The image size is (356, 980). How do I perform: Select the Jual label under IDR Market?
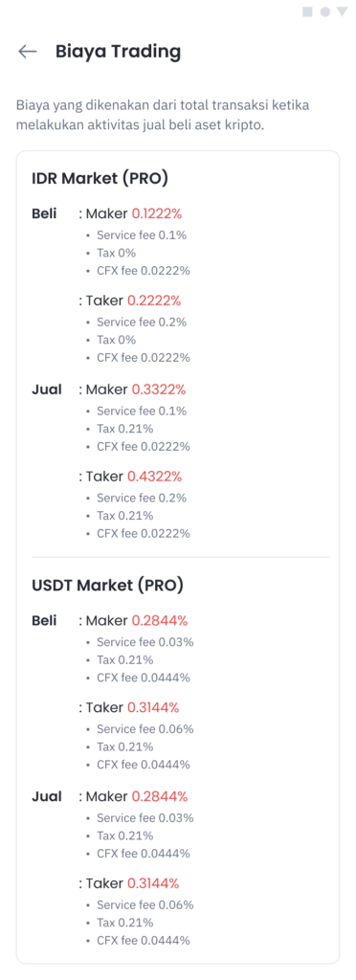(47, 390)
